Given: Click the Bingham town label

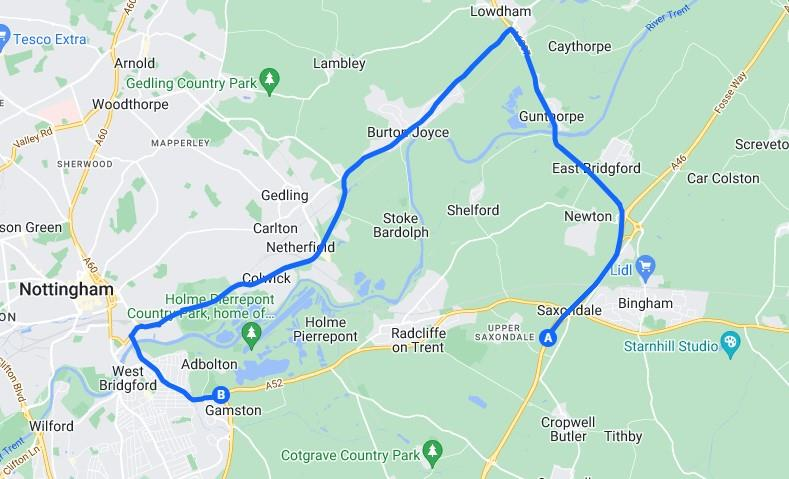Looking at the screenshot, I should tap(645, 303).
